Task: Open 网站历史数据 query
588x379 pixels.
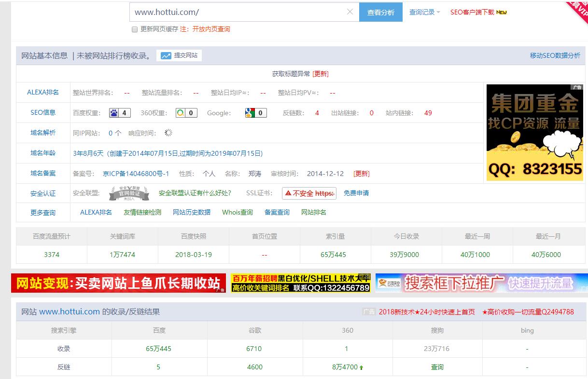Action: pos(192,212)
